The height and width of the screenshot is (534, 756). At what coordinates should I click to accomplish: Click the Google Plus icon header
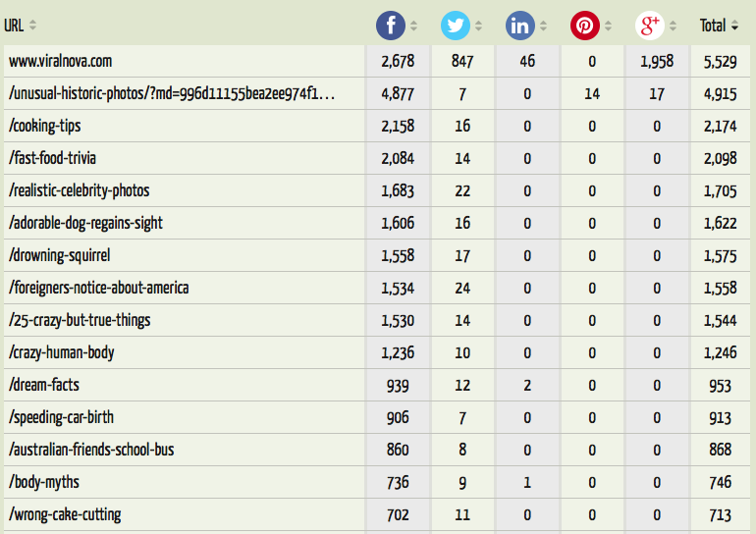[x=649, y=26]
